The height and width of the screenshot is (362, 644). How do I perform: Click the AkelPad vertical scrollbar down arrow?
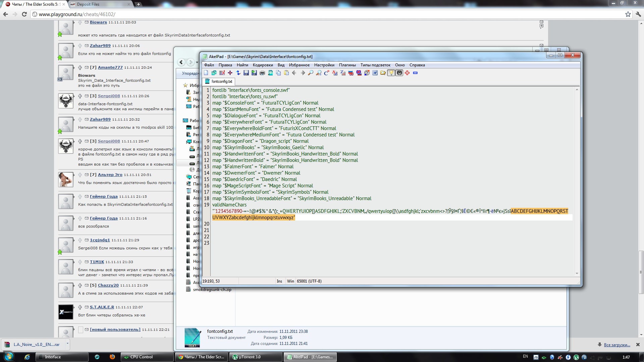[x=577, y=274]
